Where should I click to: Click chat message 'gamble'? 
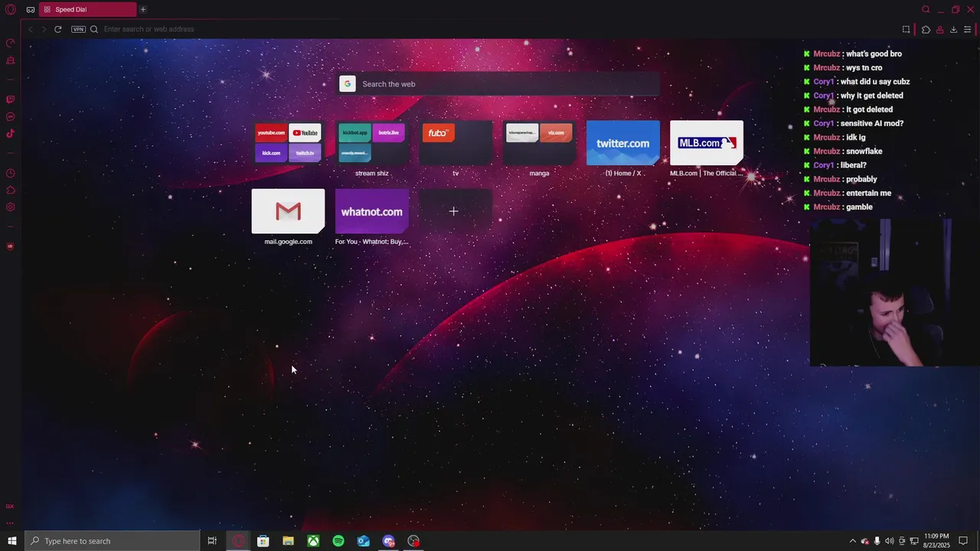859,207
